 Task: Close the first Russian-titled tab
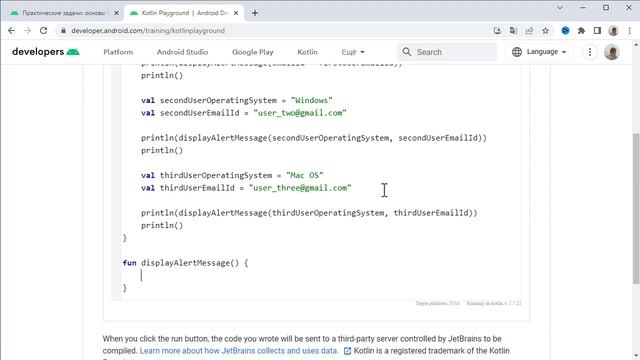click(x=116, y=13)
